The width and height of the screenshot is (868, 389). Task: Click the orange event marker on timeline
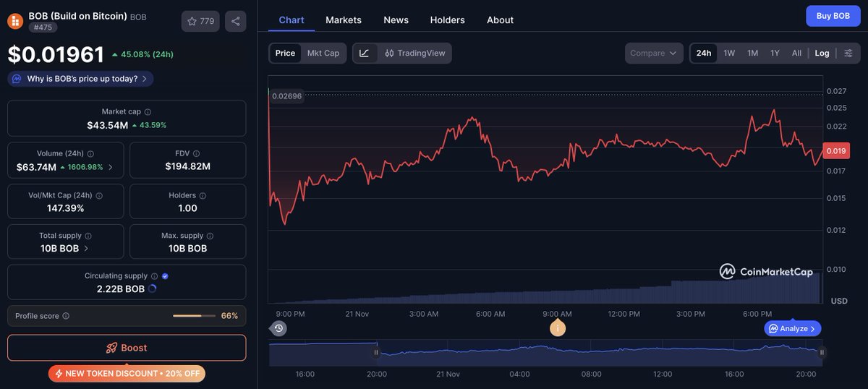point(557,328)
